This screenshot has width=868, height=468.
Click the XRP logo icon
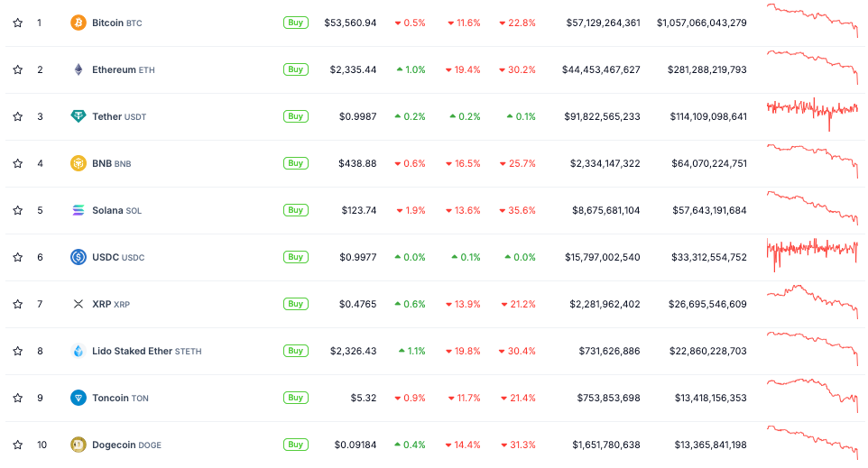[x=78, y=304]
